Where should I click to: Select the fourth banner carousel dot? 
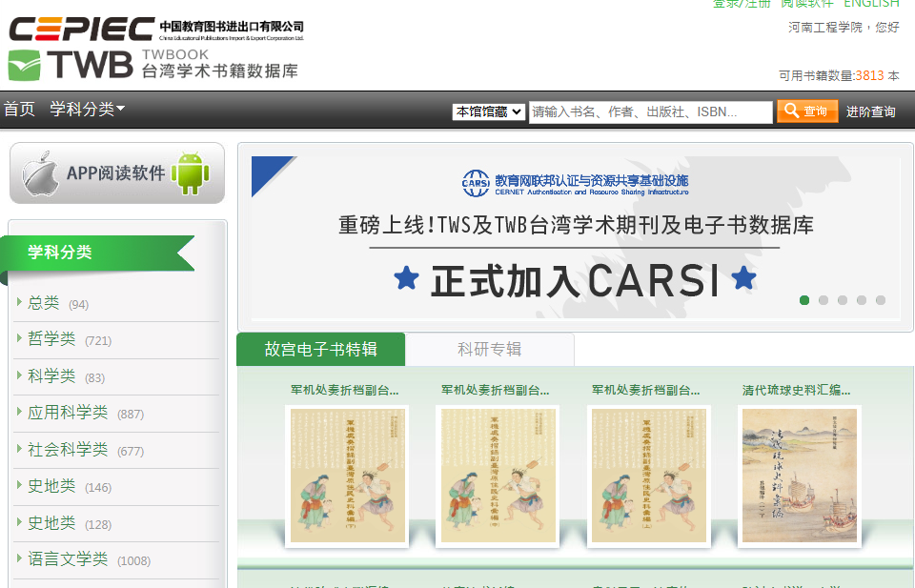[862, 300]
